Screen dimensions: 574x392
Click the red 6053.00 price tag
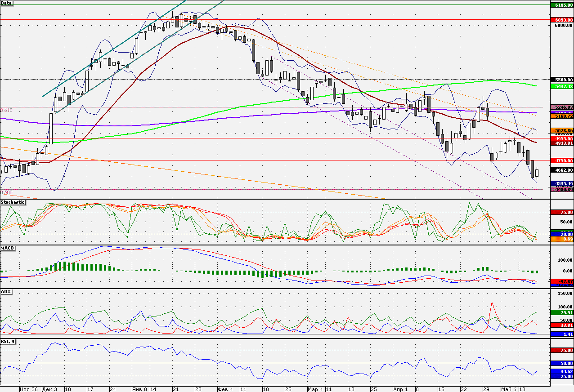[x=562, y=20]
